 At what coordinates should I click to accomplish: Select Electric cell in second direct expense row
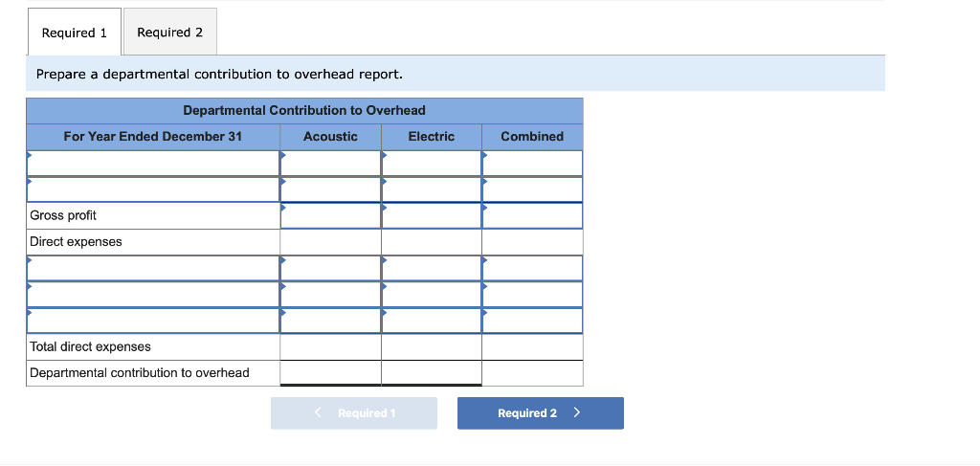click(x=432, y=294)
